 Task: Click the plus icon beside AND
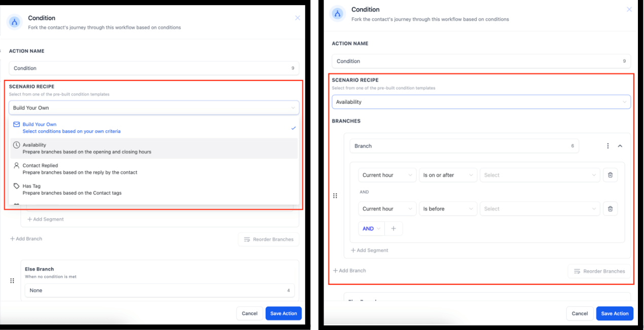point(393,229)
